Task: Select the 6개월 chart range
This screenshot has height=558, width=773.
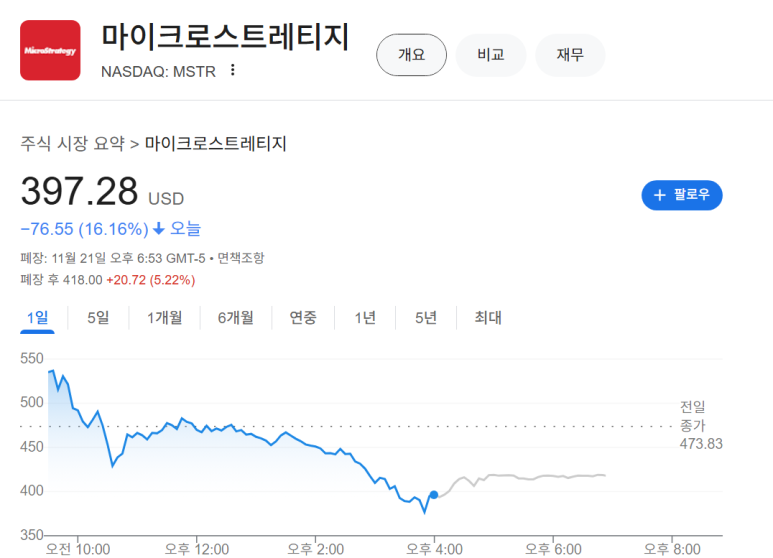Action: tap(236, 318)
